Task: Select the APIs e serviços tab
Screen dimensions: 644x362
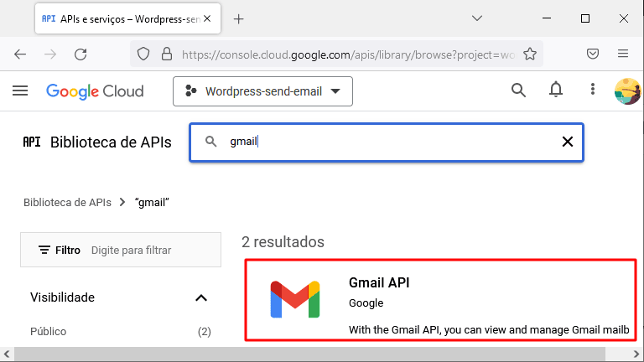Action: [127, 19]
